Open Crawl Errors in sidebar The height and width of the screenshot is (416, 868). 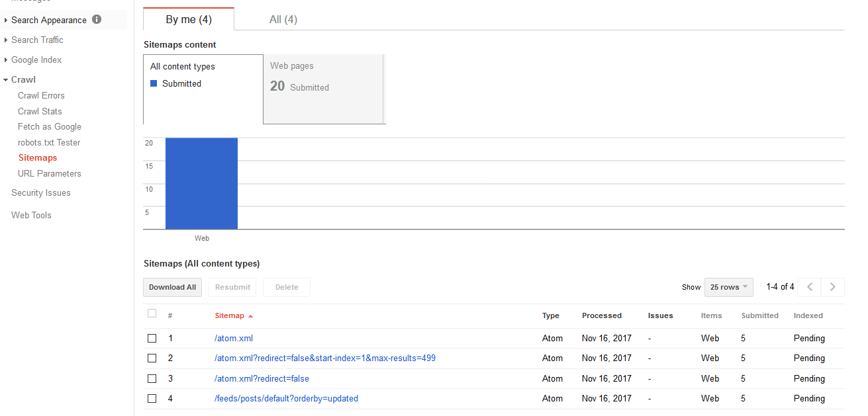click(x=41, y=96)
